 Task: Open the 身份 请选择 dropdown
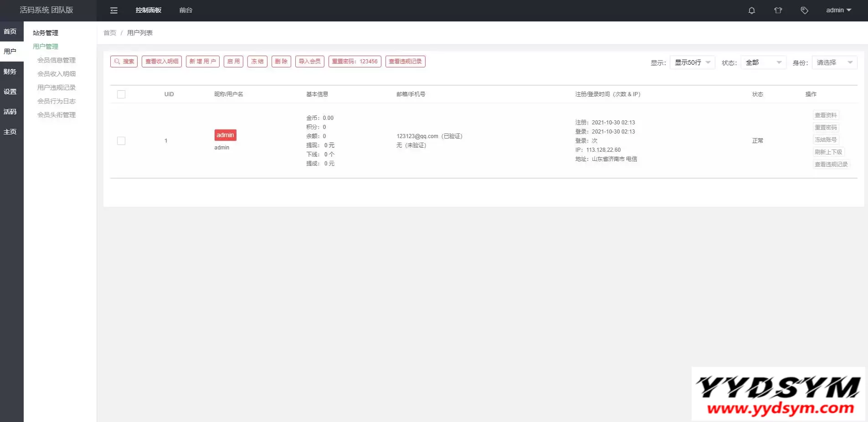[x=834, y=62]
